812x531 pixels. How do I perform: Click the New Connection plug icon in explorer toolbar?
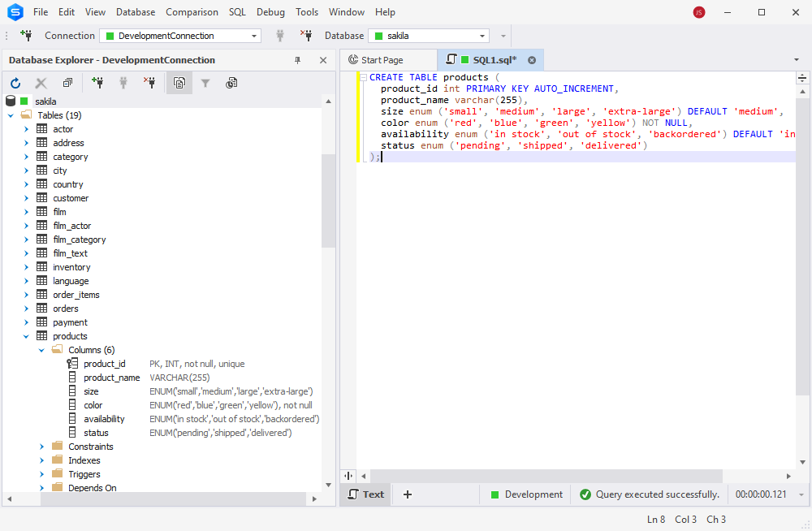97,83
